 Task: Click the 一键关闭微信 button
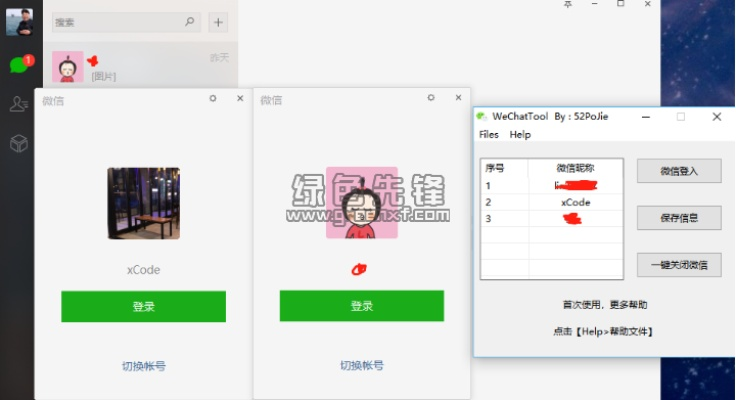(678, 265)
